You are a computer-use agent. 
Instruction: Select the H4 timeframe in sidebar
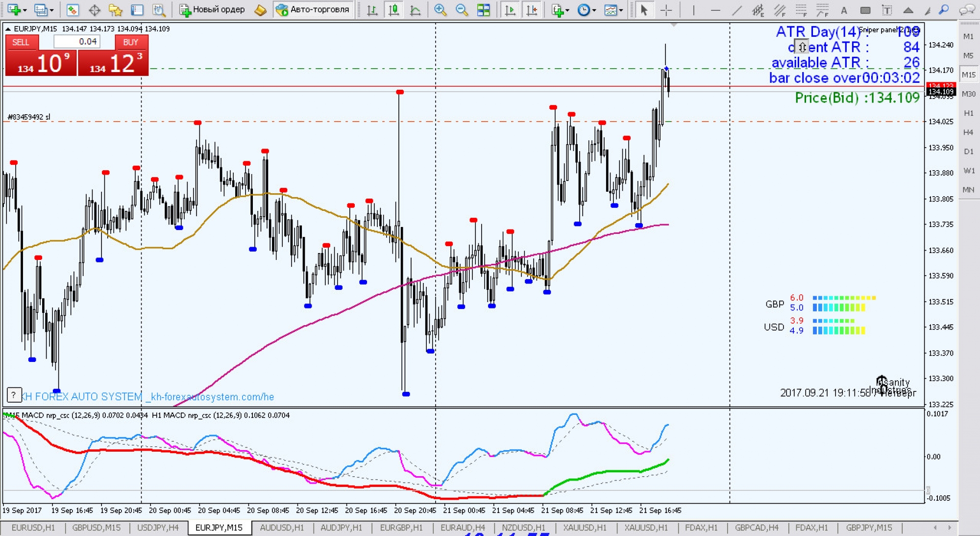coord(968,132)
